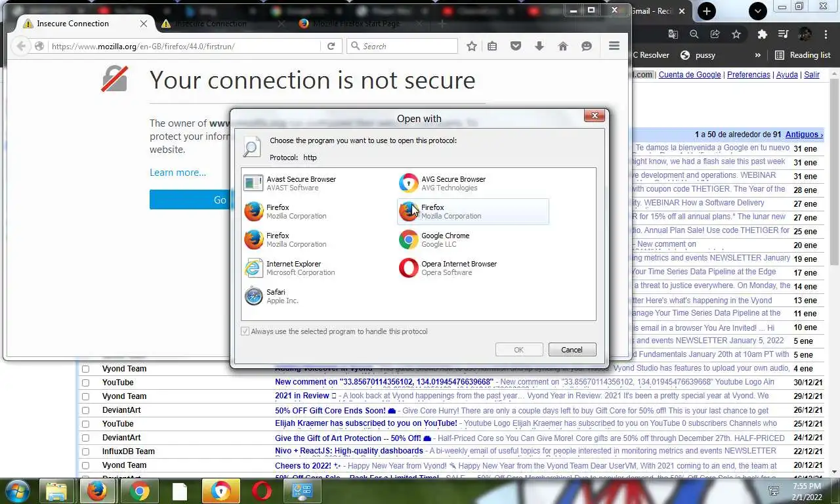Open Chrome extensions puzzle icon
This screenshot has height=504, width=840.
762,34
